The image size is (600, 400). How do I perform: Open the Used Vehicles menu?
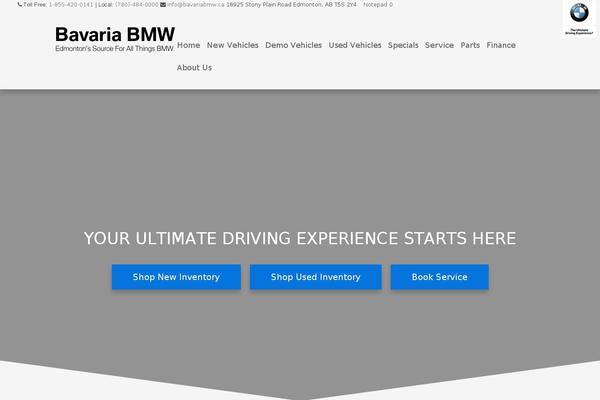pyautogui.click(x=355, y=45)
